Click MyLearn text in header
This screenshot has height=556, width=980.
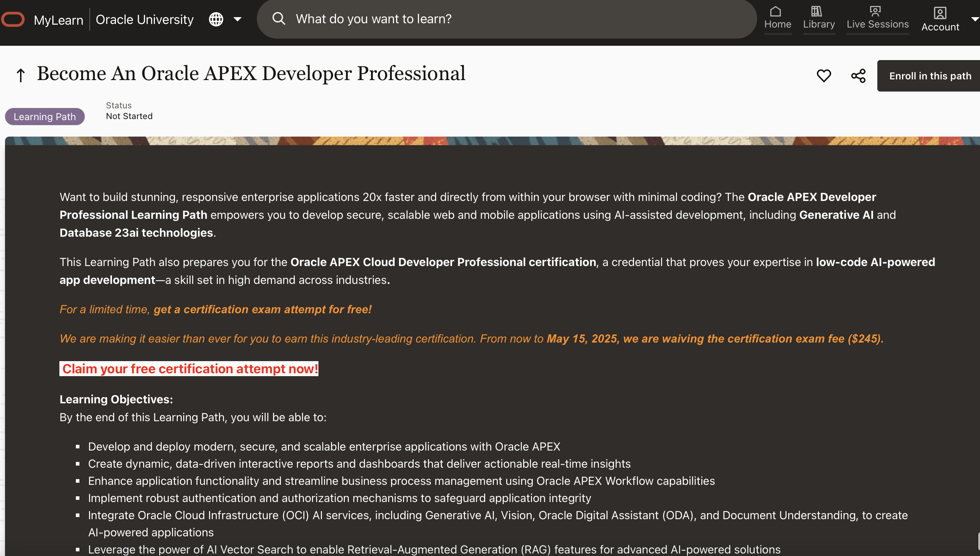point(58,19)
